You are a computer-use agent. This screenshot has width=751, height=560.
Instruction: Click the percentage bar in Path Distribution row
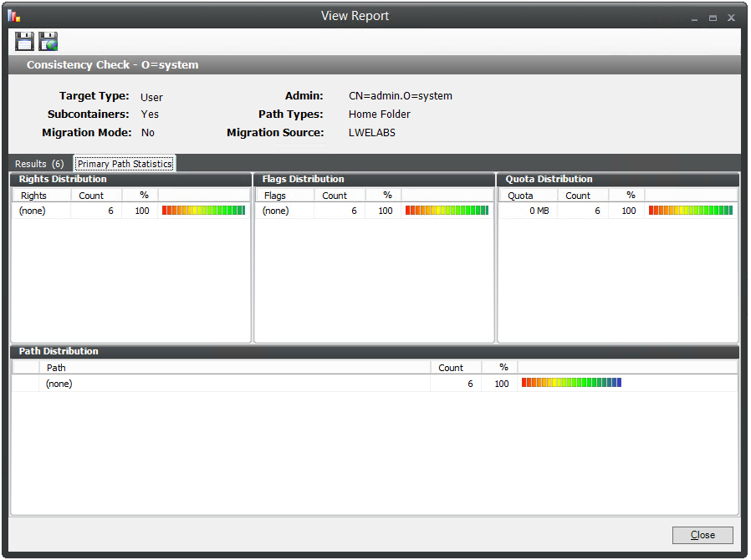tap(571, 383)
